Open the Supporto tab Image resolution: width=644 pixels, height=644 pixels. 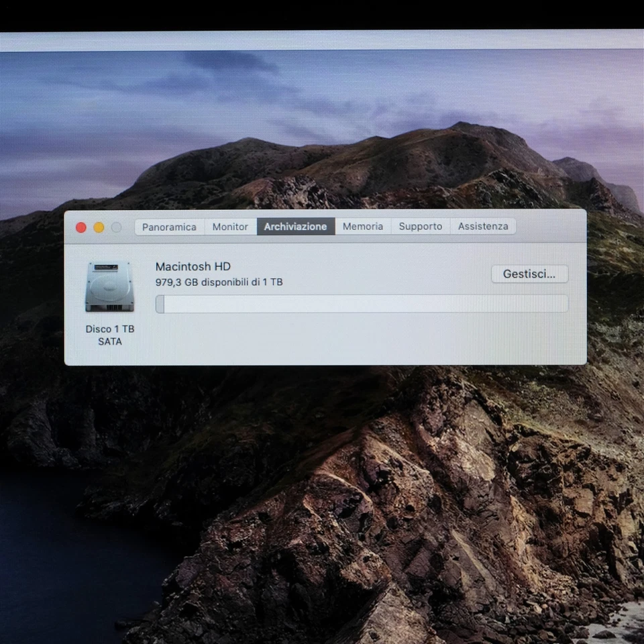(x=420, y=226)
